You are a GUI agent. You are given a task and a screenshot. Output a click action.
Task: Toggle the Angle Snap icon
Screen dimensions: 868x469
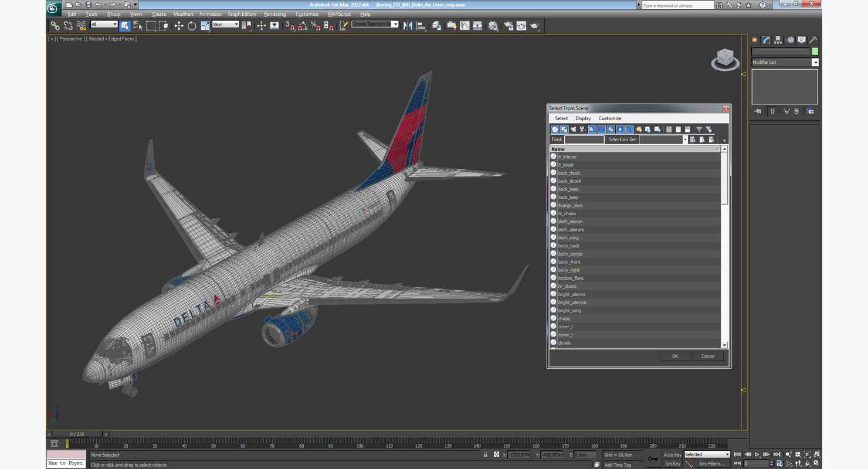pyautogui.click(x=303, y=25)
